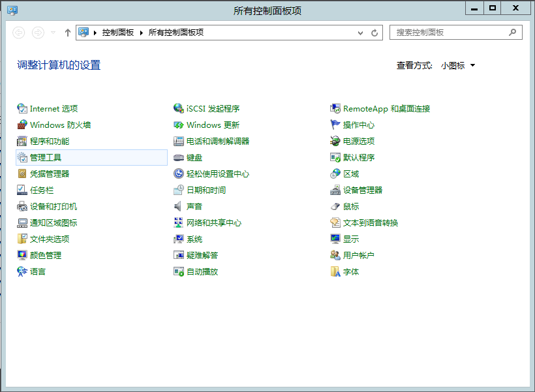Open Windows 防火墙 firewall icon
The image size is (535, 392).
22,125
